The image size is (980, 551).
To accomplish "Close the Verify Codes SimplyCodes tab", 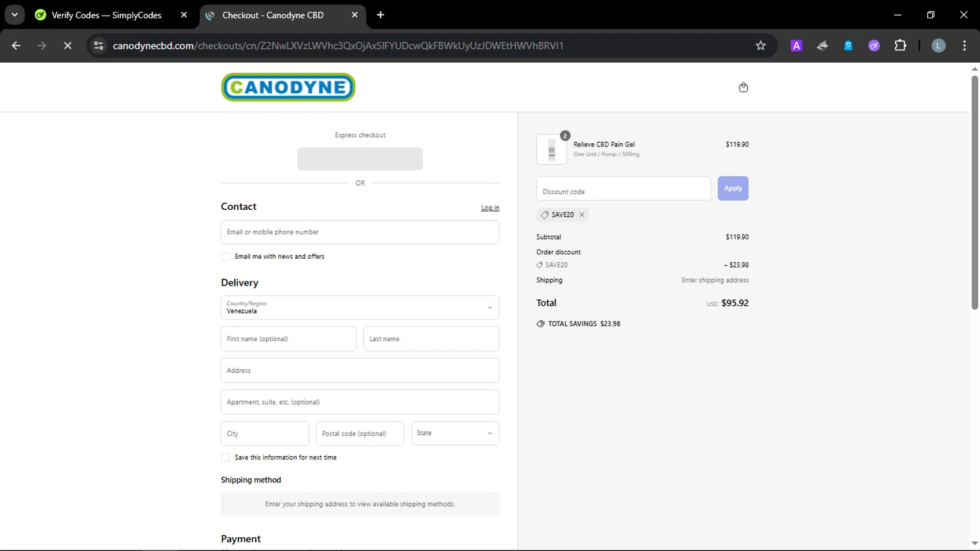I will [x=184, y=14].
